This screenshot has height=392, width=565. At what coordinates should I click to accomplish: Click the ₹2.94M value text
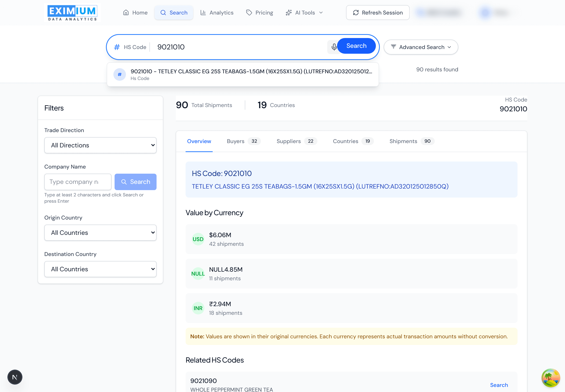220,304
